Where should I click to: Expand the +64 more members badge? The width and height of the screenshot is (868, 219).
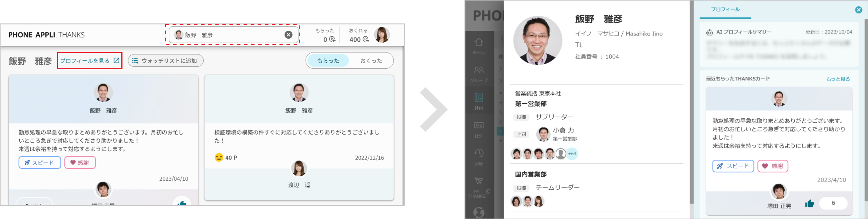click(572, 153)
